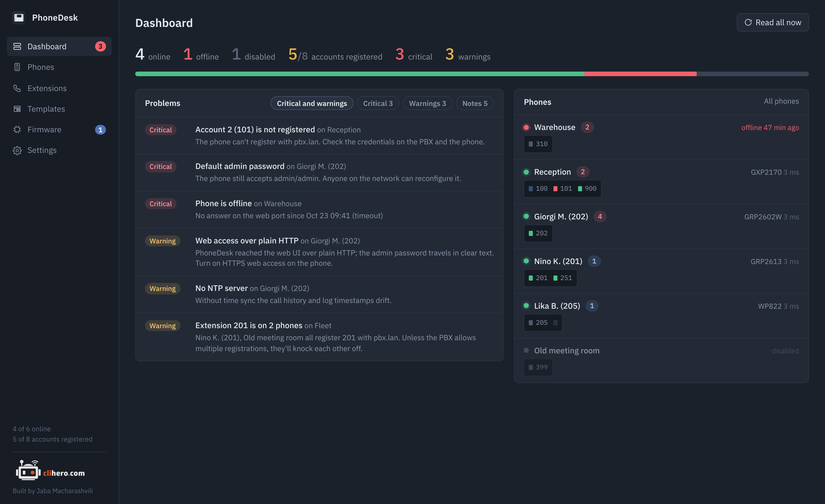Click Giorgi M. problem count badge 4

click(600, 216)
